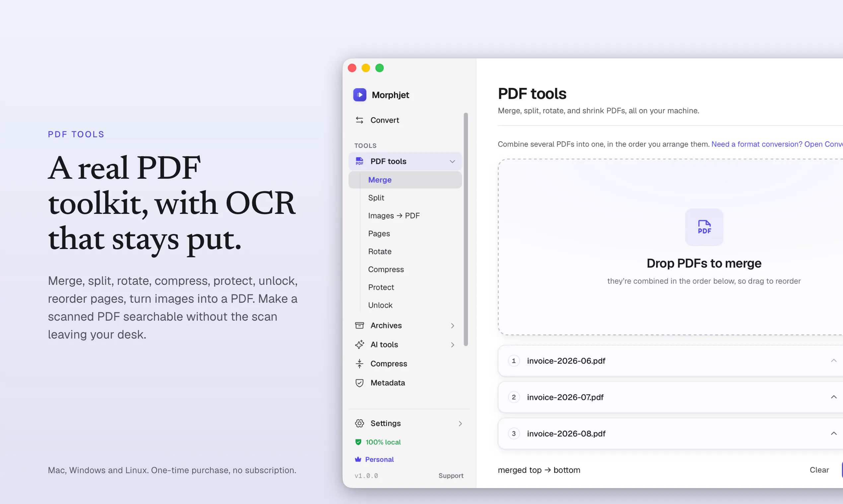Click number badge 1 beside invoice-2026-06.pdf
This screenshot has width=843, height=504.
[x=514, y=361]
